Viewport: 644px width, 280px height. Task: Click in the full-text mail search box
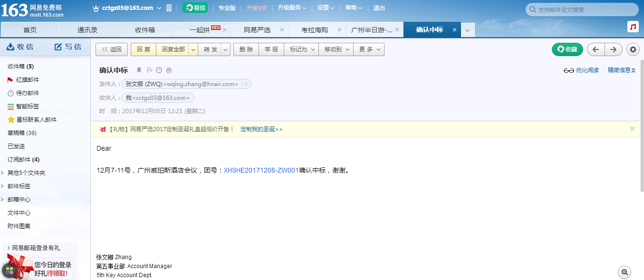585,10
